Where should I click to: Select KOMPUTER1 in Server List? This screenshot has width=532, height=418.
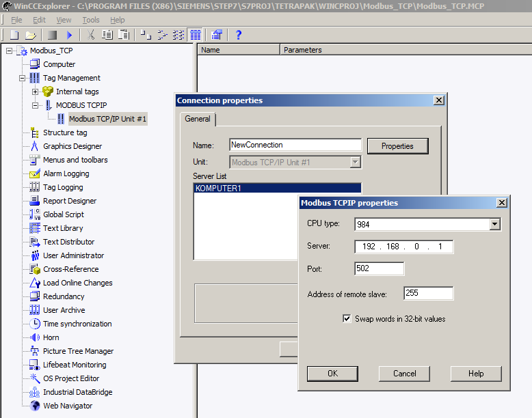[x=278, y=188]
